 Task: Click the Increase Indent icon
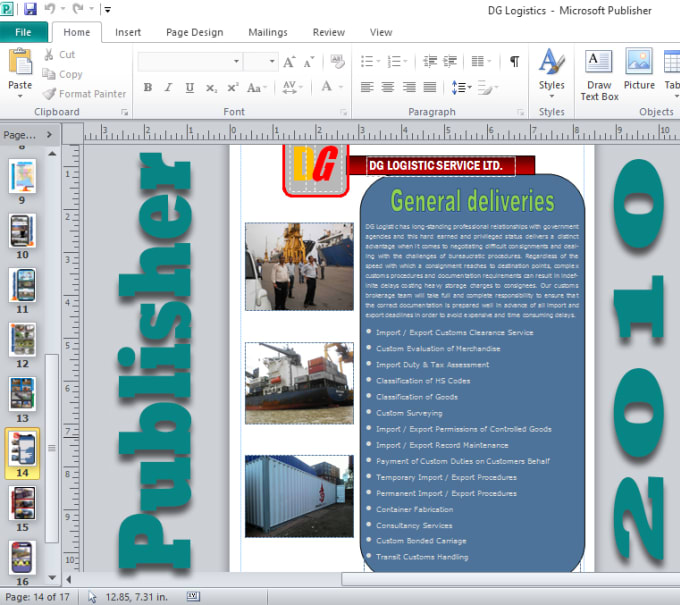click(x=450, y=61)
